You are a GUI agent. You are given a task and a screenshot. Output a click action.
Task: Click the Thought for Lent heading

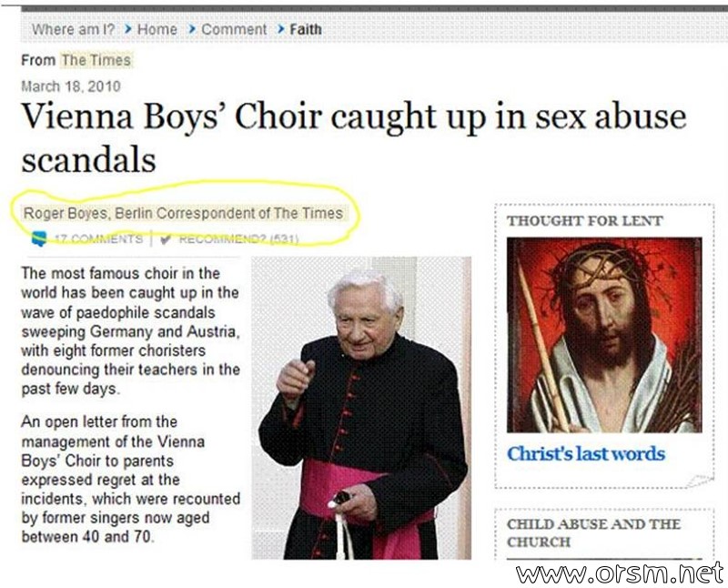coord(584,220)
